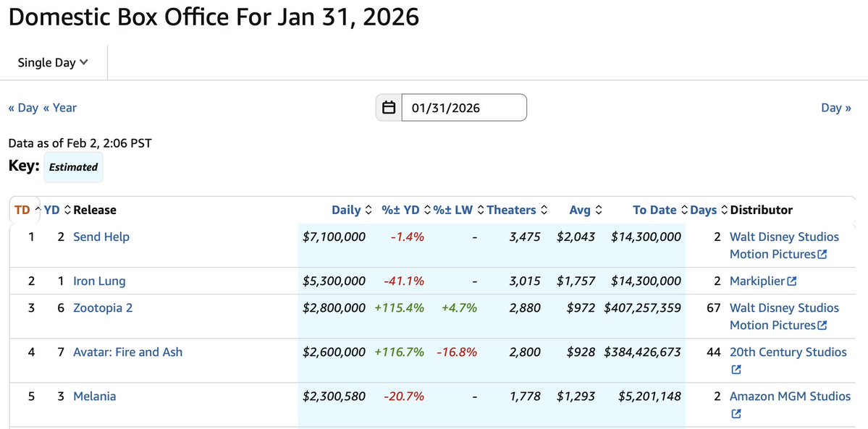This screenshot has width=868, height=429.
Task: Click external link icon for Send Help distributor
Action: (x=822, y=255)
